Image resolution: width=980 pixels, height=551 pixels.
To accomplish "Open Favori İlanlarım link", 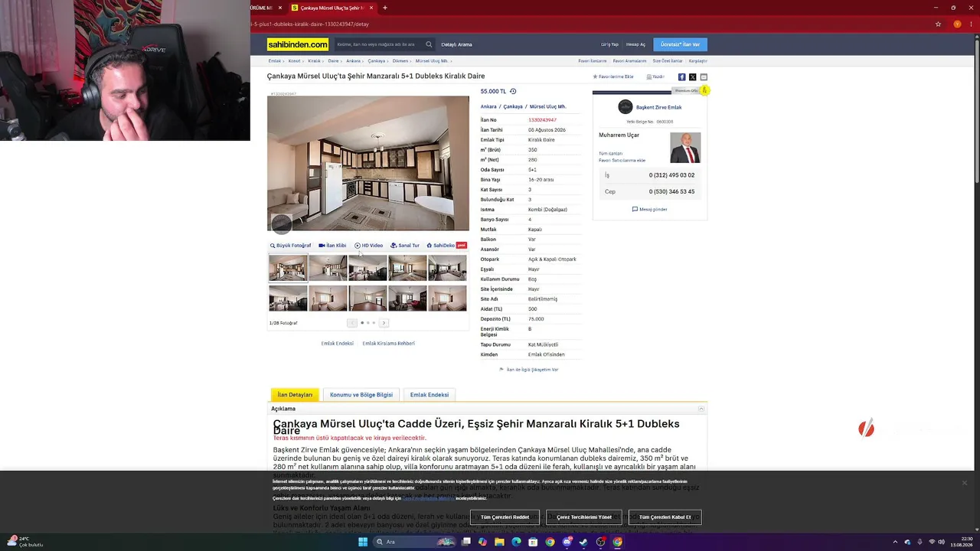I will pyautogui.click(x=593, y=61).
